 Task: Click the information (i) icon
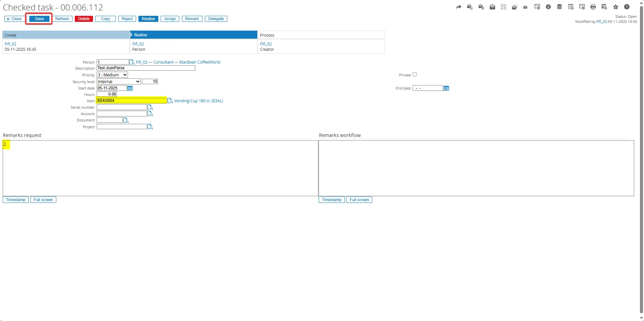(x=548, y=7)
